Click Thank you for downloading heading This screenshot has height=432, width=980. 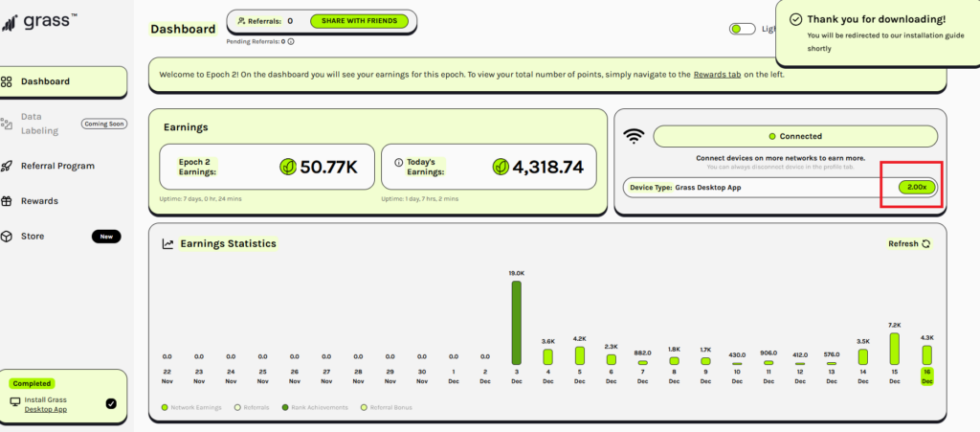point(877,19)
